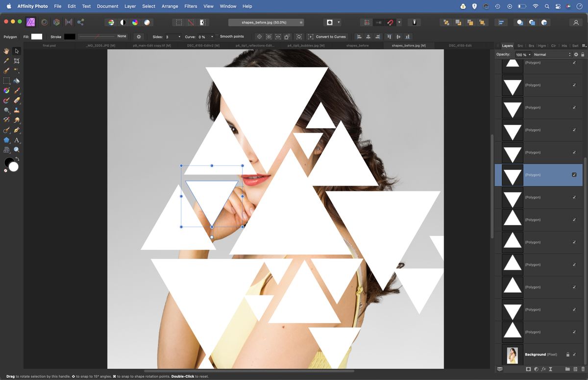Enable the visibility checkbox beside the Background layer

coord(574,355)
